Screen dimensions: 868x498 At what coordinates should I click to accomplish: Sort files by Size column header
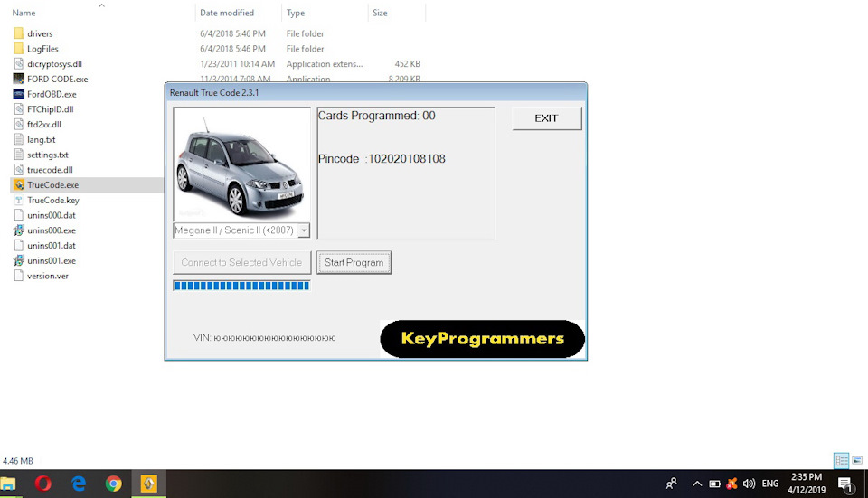pos(380,13)
